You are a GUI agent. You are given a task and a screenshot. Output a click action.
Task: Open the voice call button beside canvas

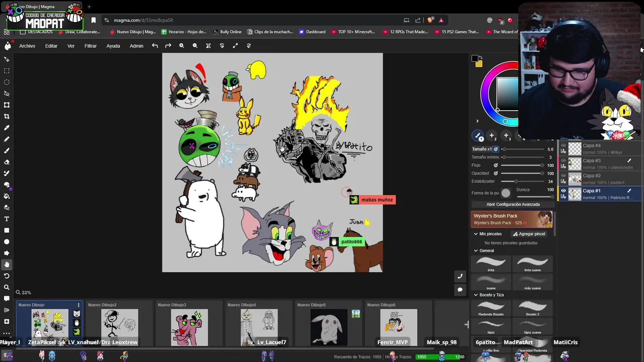click(460, 276)
